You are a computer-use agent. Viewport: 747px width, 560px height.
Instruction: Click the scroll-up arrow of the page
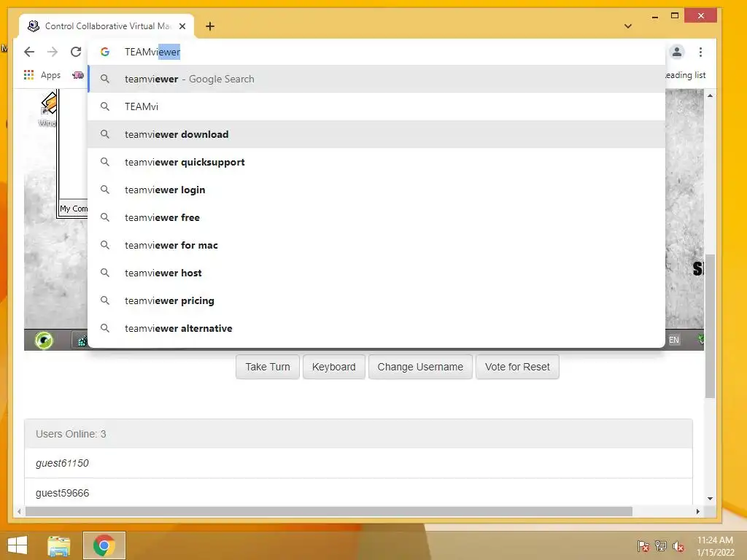(710, 96)
